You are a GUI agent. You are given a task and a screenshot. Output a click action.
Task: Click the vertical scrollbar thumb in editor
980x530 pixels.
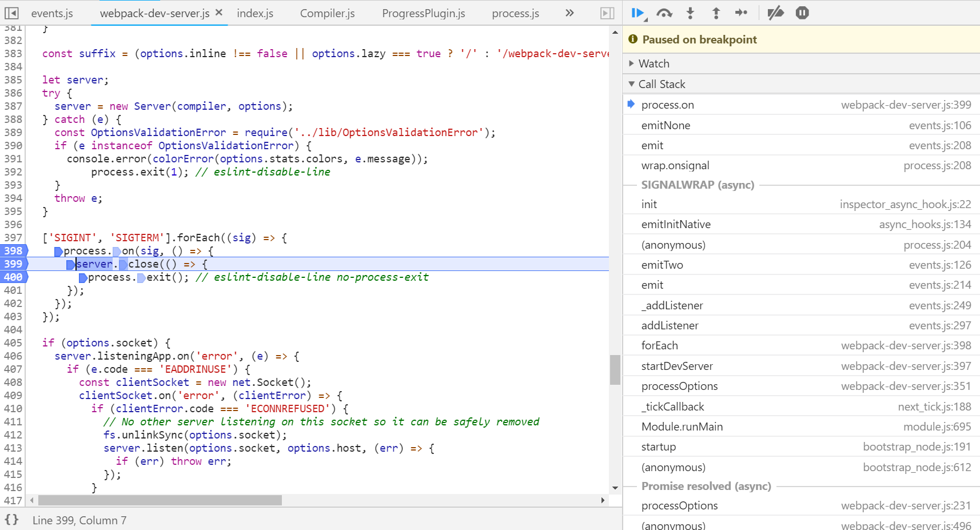coord(615,370)
